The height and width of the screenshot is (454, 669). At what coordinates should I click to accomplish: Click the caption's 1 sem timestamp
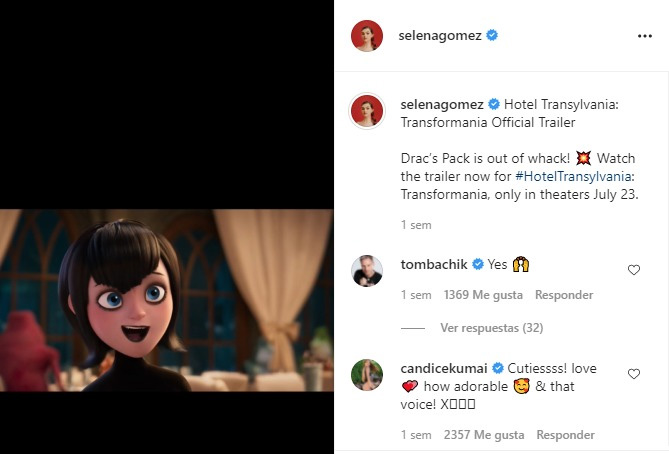click(x=415, y=225)
